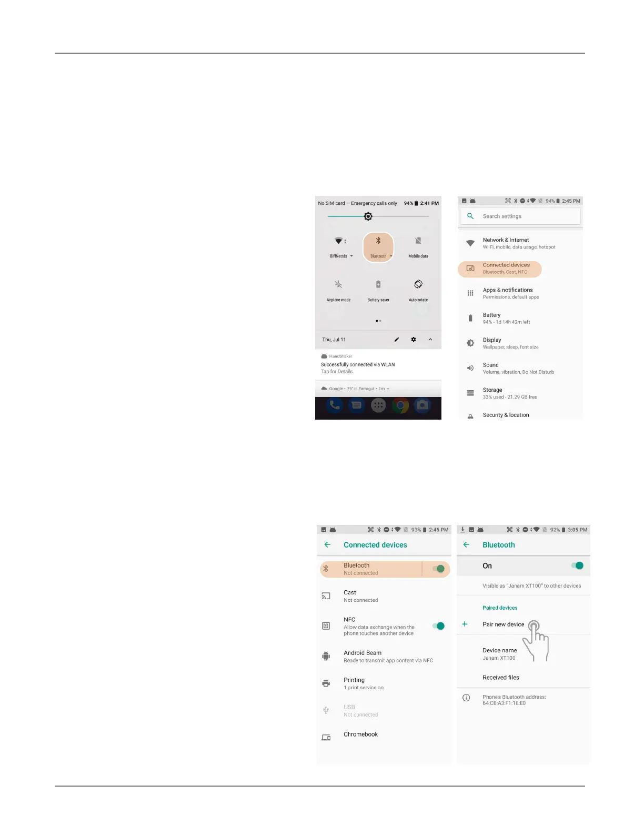
Task: Open Network & Internet settings item
Action: tap(520, 243)
